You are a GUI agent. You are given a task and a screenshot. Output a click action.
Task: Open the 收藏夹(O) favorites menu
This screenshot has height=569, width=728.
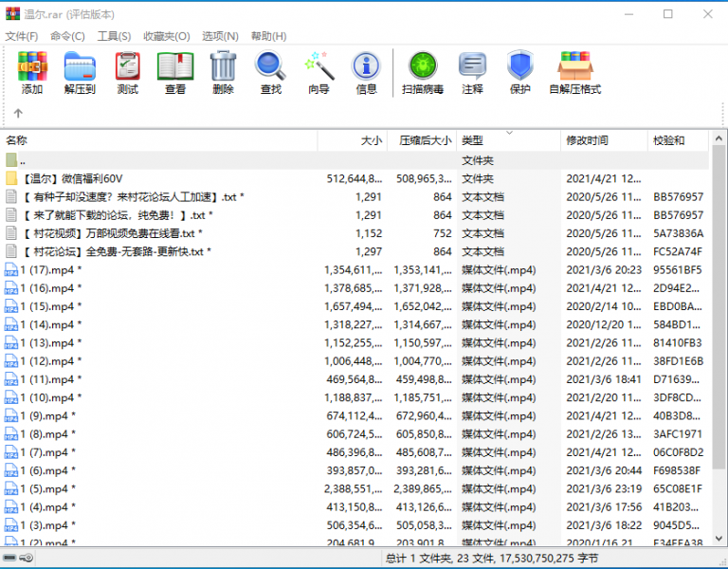(x=166, y=36)
